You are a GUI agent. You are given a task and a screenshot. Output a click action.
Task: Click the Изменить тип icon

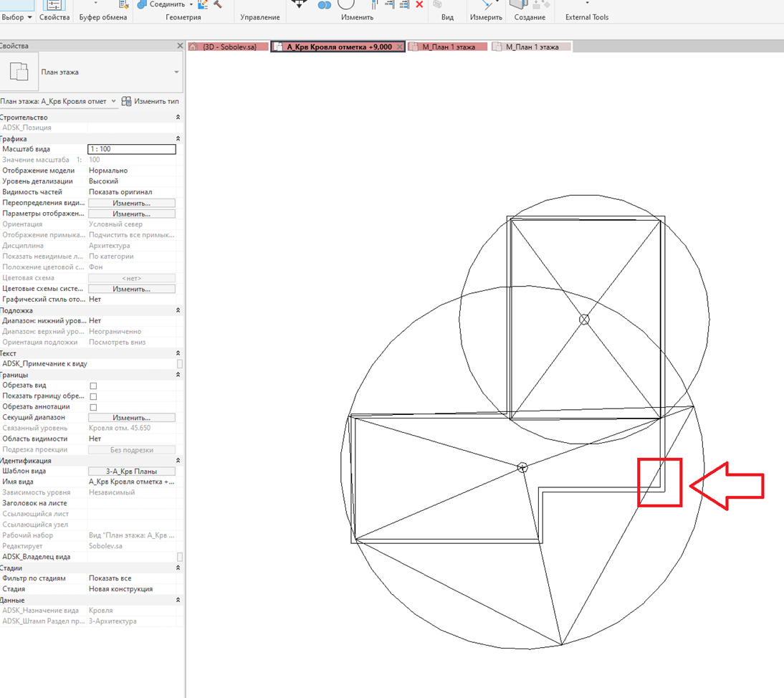127,101
